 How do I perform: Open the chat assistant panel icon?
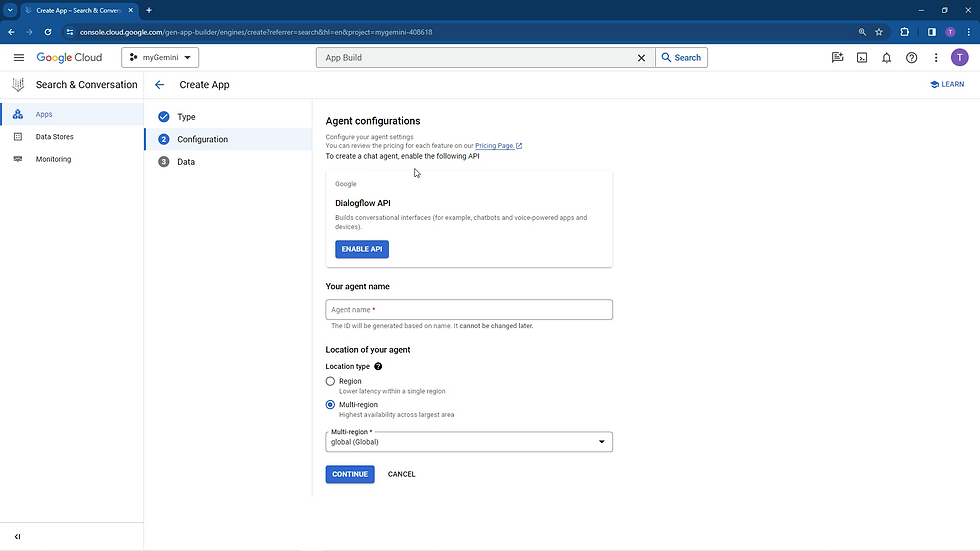click(x=838, y=57)
